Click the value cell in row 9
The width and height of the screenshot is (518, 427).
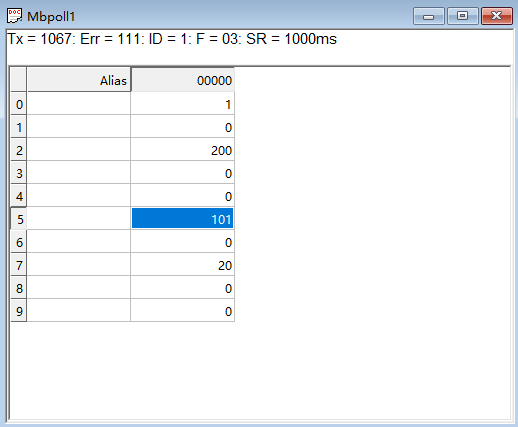point(182,311)
